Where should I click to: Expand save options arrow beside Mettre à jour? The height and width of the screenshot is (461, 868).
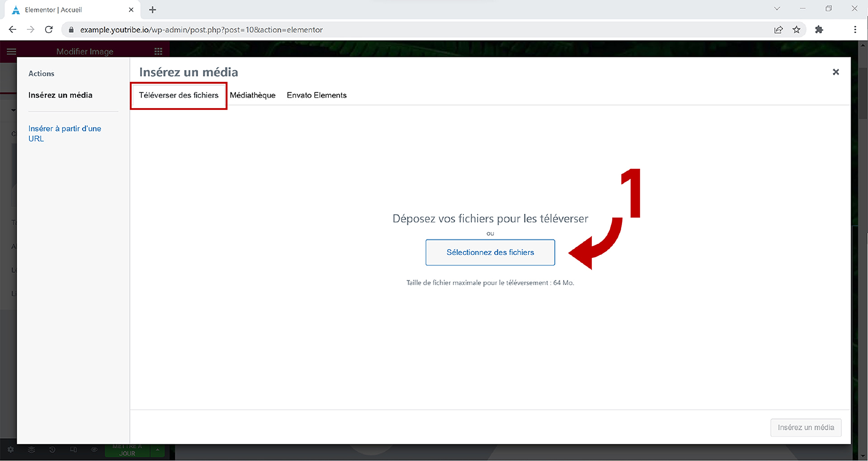pos(158,450)
